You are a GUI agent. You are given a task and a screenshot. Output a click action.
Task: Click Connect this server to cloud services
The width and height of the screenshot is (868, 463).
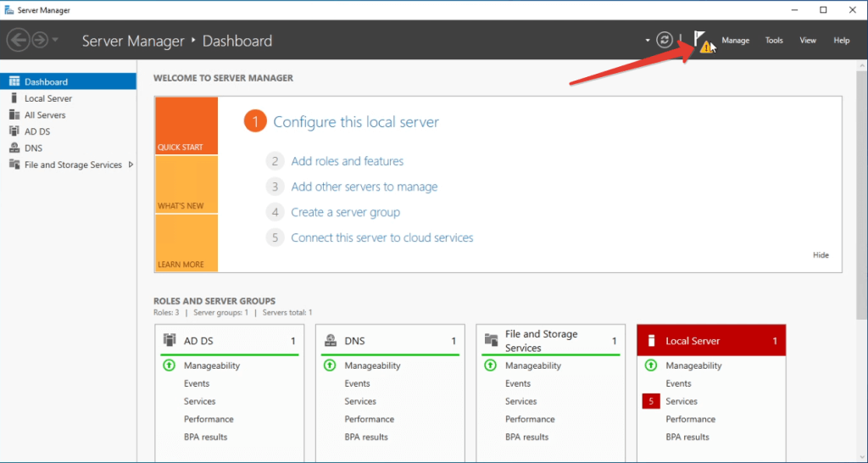[x=382, y=237]
